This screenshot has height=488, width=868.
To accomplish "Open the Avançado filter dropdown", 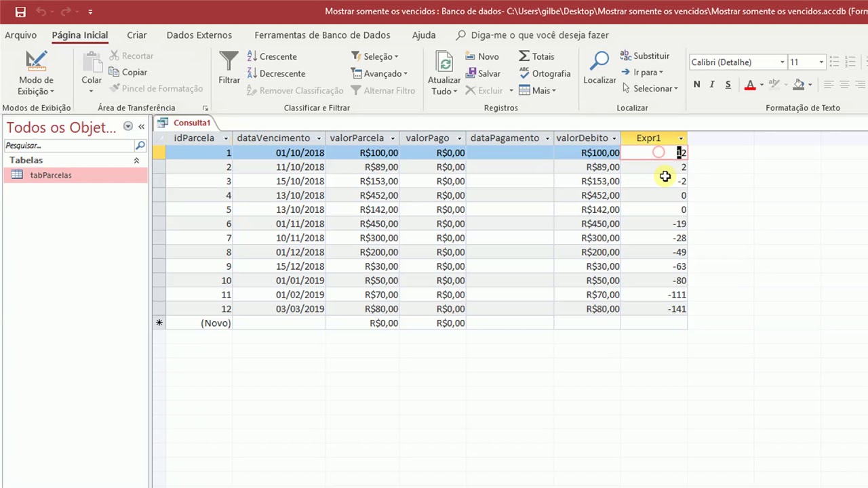I will [379, 73].
